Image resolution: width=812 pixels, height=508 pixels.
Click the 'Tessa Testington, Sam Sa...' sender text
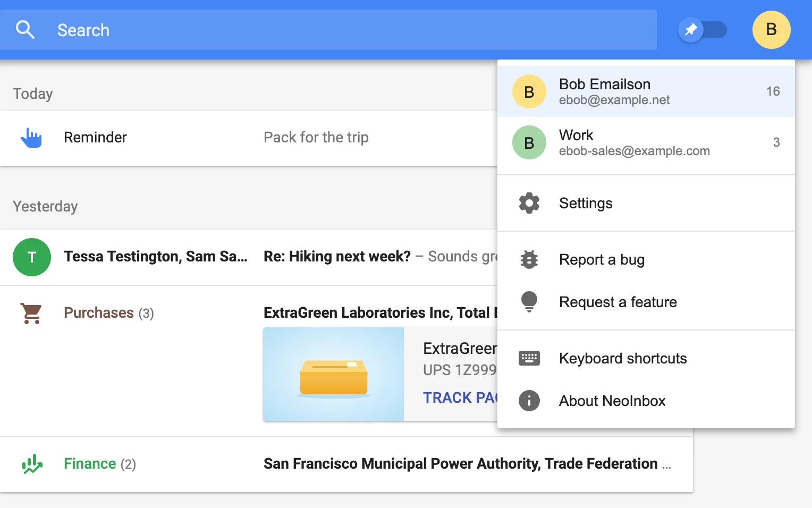(156, 257)
